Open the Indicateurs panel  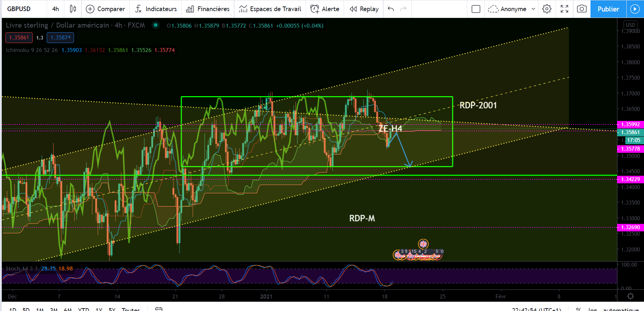pyautogui.click(x=156, y=9)
